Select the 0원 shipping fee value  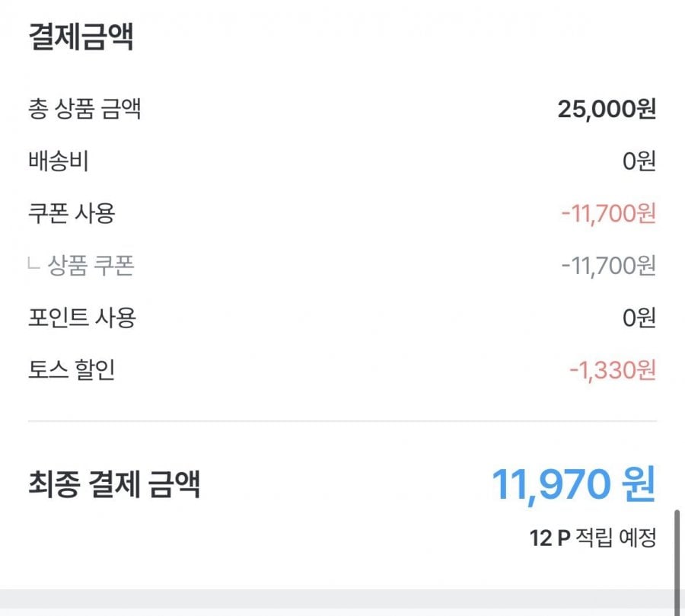(639, 162)
